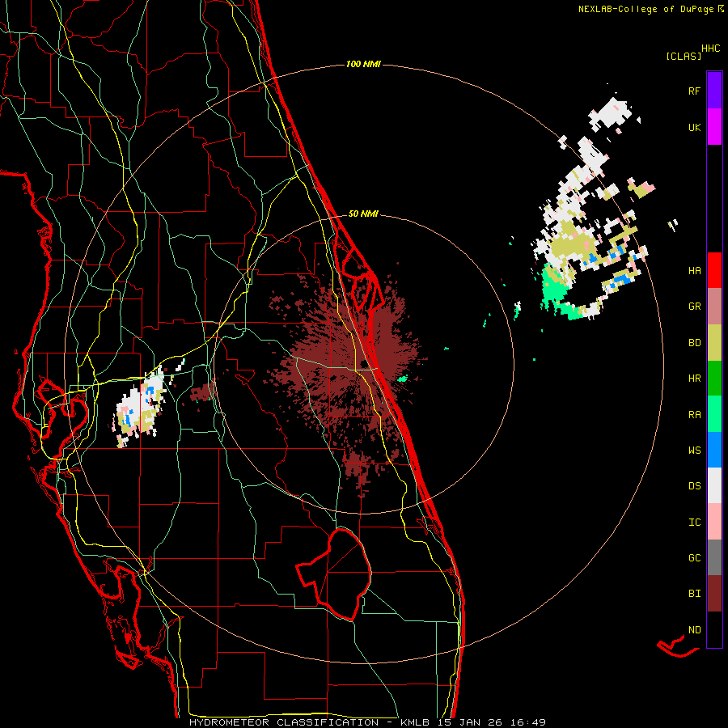
Task: Click the HYDROMETEOR CLASSIFICATION title text
Action: 284,722
